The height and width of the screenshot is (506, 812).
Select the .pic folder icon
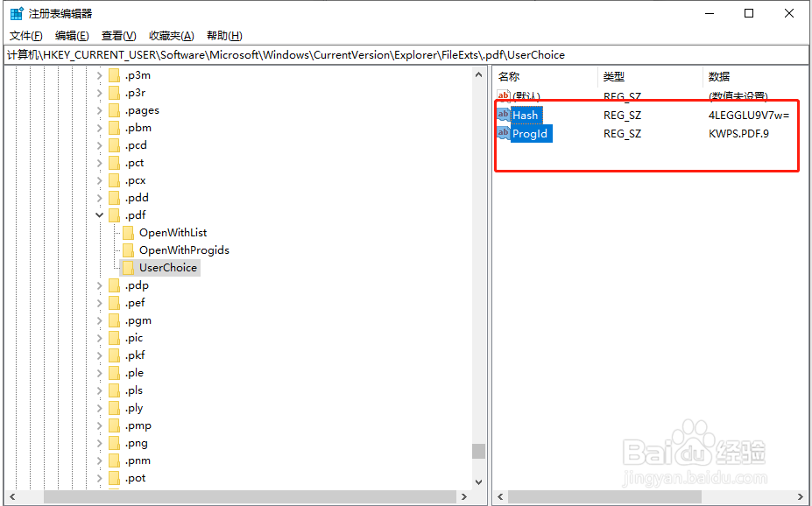click(x=115, y=338)
